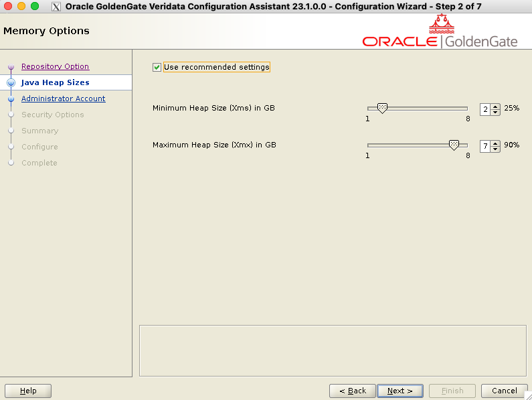This screenshot has width=532, height=400.
Task: Cancel the configuration wizard
Action: click(504, 391)
